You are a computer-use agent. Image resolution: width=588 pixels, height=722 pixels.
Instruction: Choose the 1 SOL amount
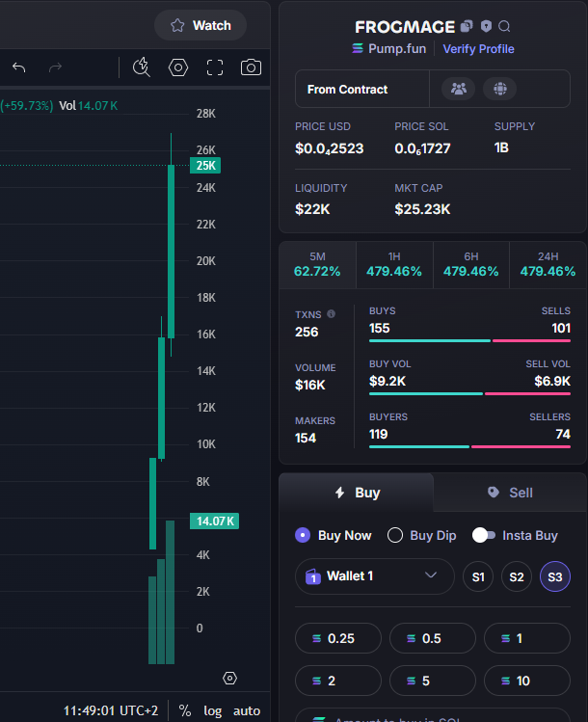click(526, 638)
